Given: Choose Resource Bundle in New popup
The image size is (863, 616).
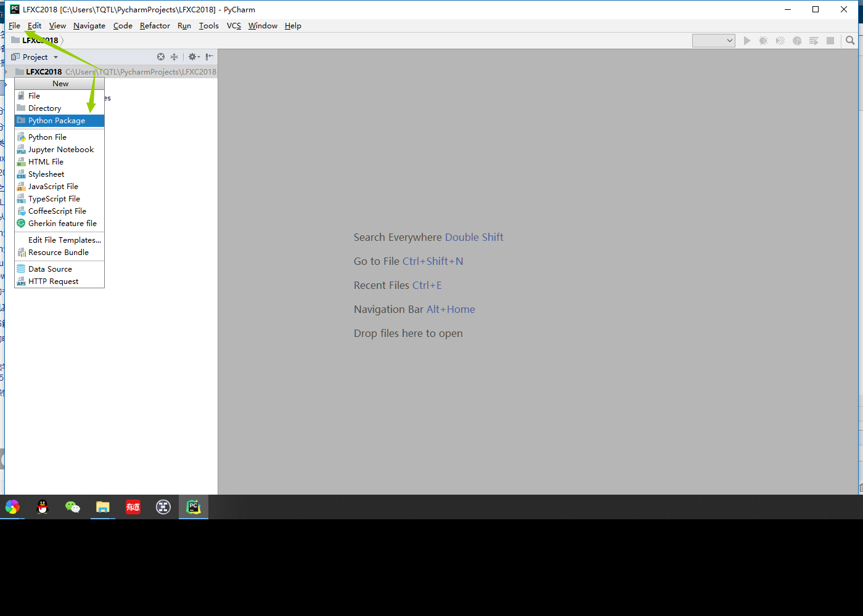Looking at the screenshot, I should tap(60, 253).
